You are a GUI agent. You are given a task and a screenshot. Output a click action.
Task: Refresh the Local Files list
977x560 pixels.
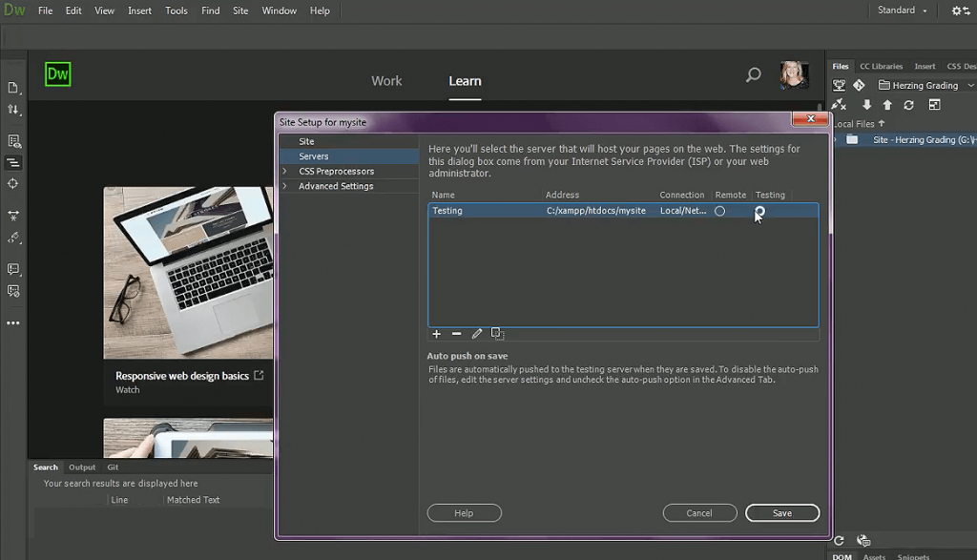[909, 104]
